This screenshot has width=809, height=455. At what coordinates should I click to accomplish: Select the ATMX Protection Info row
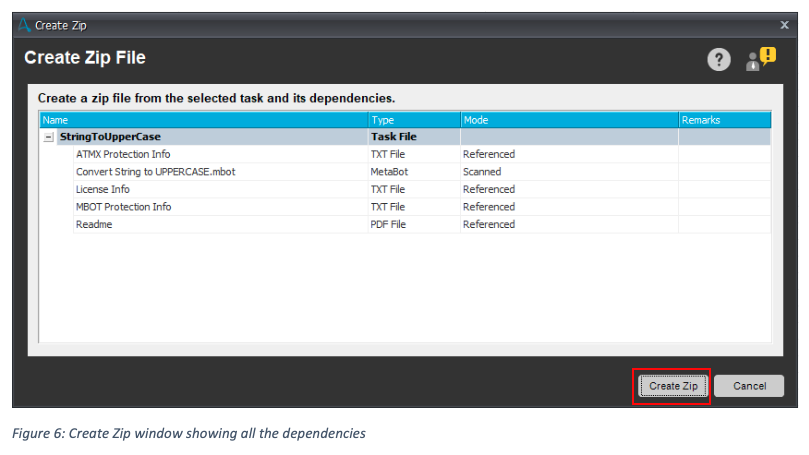tap(123, 155)
